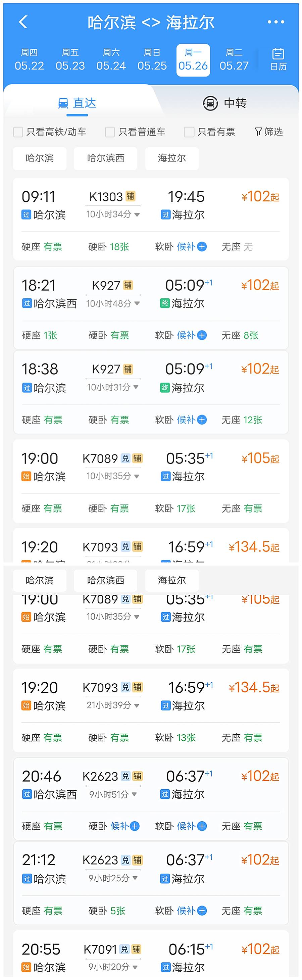The image size is (302, 980).
Task: Select date 周二 05.27
Action: (234, 60)
